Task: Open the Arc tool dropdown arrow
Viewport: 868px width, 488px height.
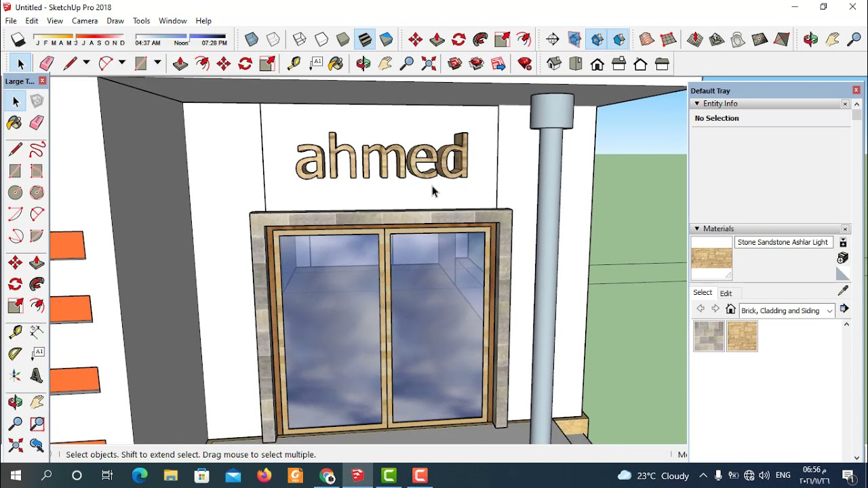Action: pyautogui.click(x=122, y=63)
